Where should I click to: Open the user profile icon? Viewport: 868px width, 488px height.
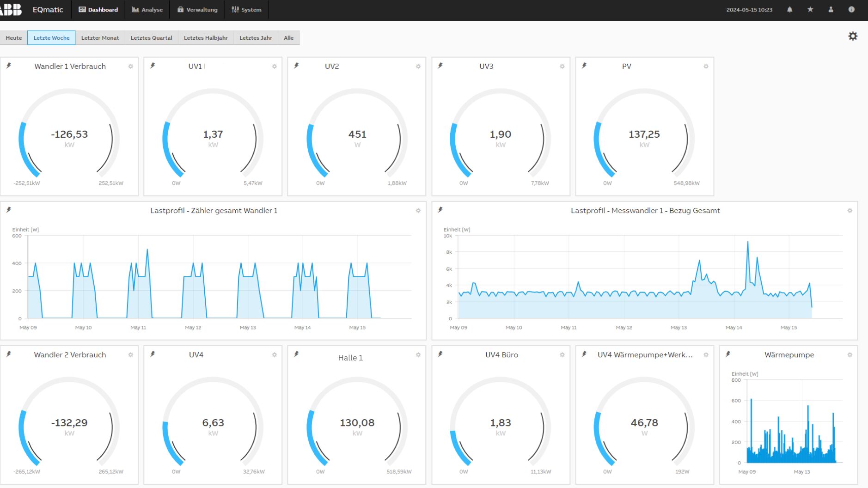831,9
